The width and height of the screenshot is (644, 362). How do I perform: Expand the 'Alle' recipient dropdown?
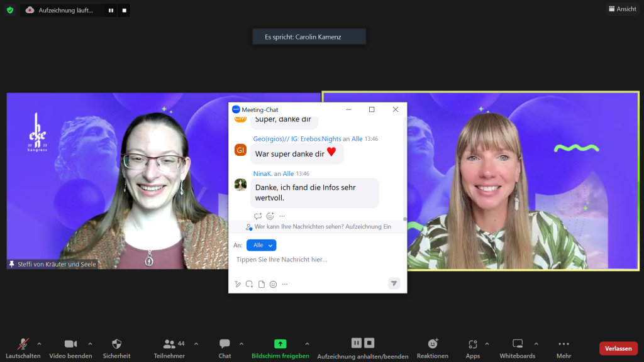tap(261, 245)
